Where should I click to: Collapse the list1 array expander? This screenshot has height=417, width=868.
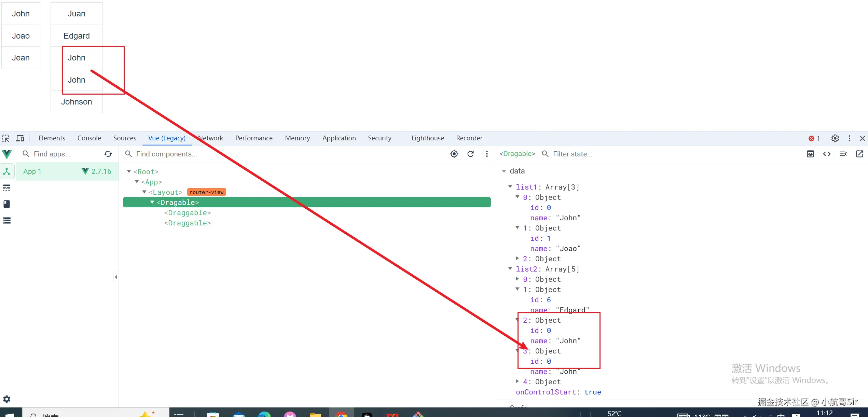[x=510, y=186]
